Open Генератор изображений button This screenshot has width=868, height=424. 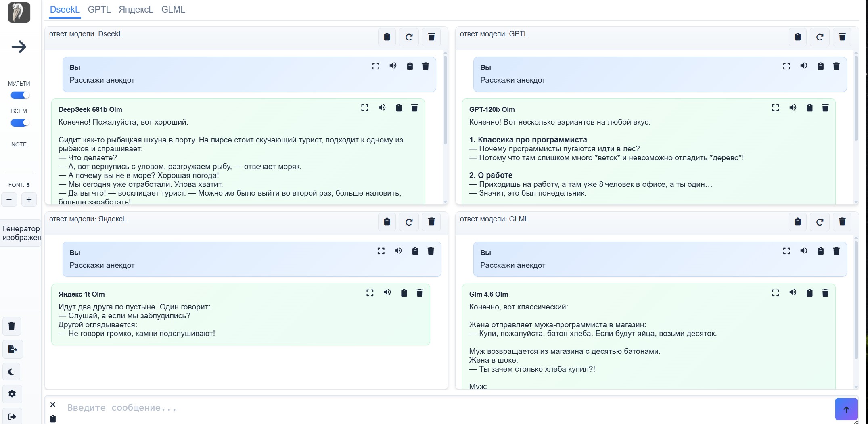click(x=21, y=233)
